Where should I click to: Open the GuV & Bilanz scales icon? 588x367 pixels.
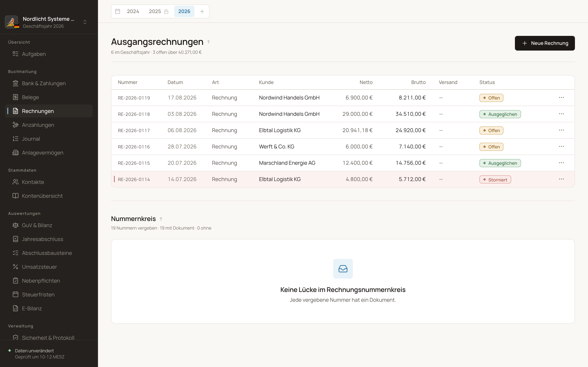coord(16,225)
